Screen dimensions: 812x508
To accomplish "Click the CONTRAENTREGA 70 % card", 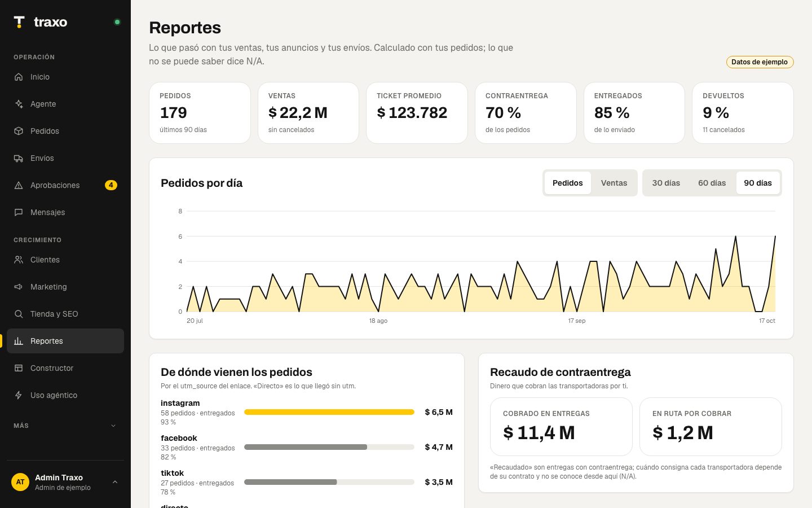I will [x=526, y=113].
